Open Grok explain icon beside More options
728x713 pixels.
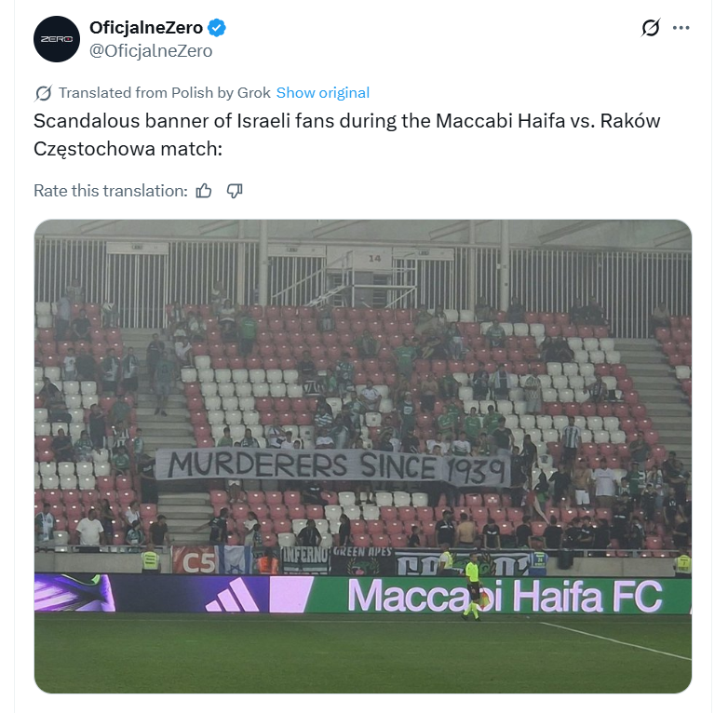[651, 28]
